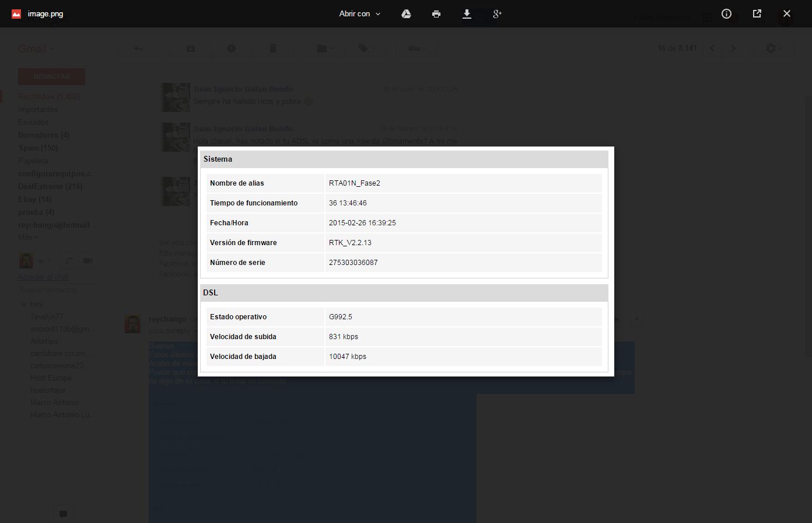Open the settings gear menu
812x523 pixels.
[773, 48]
